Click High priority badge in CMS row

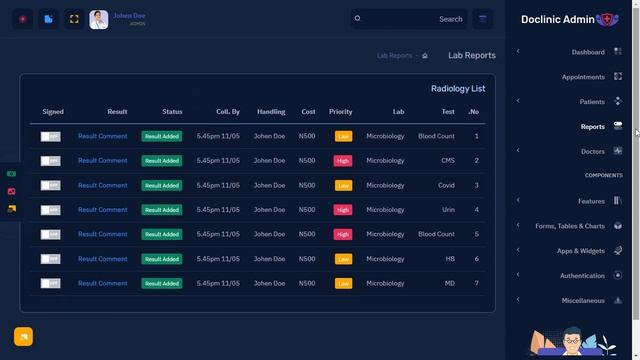coord(343,161)
